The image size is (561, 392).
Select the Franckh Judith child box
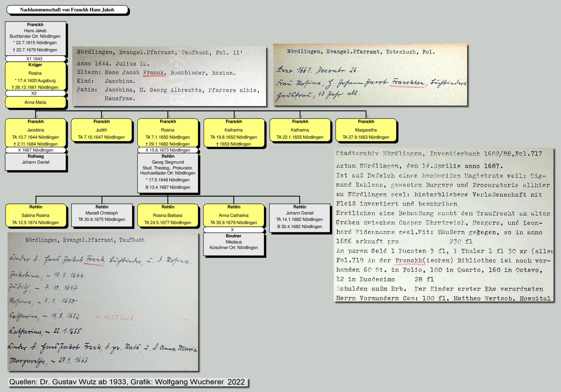tap(101, 130)
